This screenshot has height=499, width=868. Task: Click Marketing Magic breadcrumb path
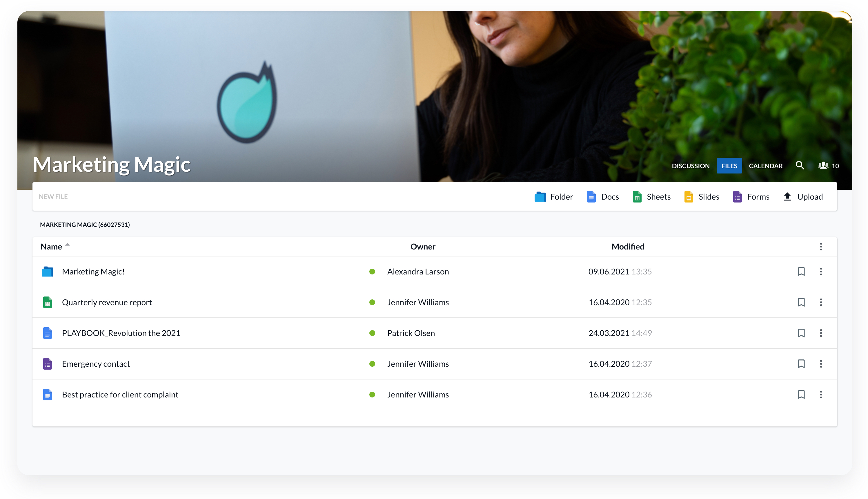pos(85,225)
